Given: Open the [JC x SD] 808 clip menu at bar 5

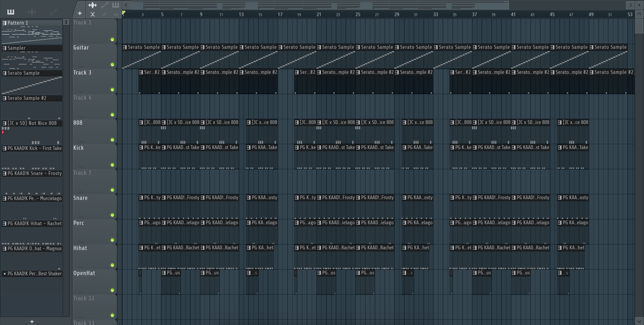Looking at the screenshot, I should point(164,122).
